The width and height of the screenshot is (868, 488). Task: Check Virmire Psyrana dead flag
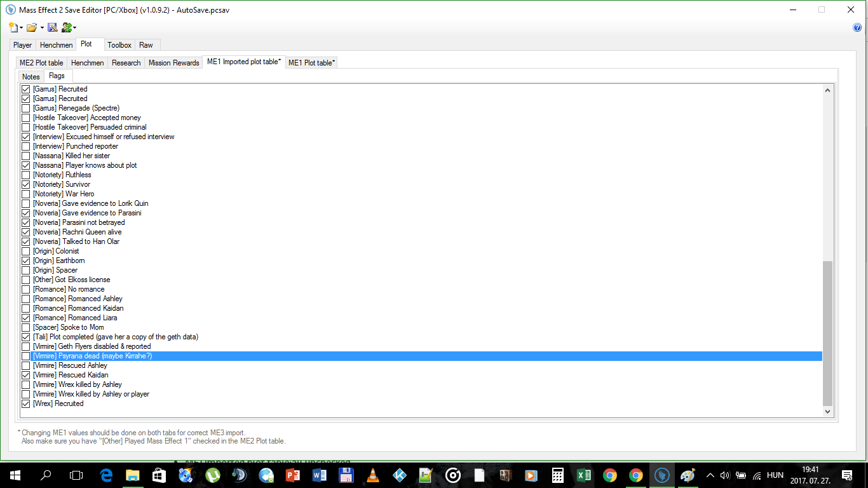pyautogui.click(x=26, y=356)
